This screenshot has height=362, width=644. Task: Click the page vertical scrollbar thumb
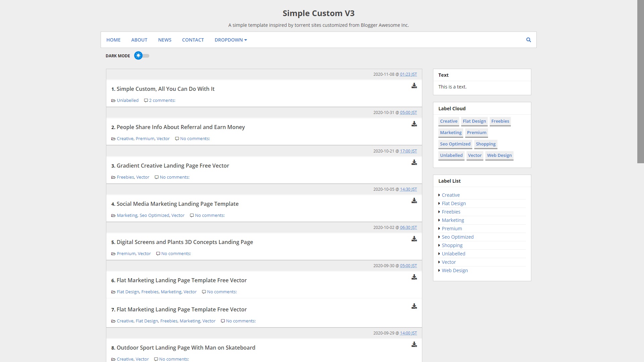pyautogui.click(x=640, y=81)
